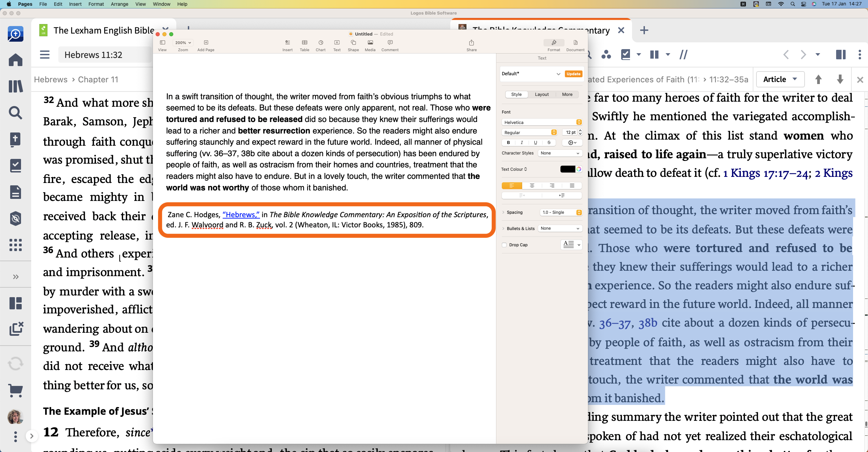Expand the Bullets & Lists section
868x452 pixels.
pos(504,228)
